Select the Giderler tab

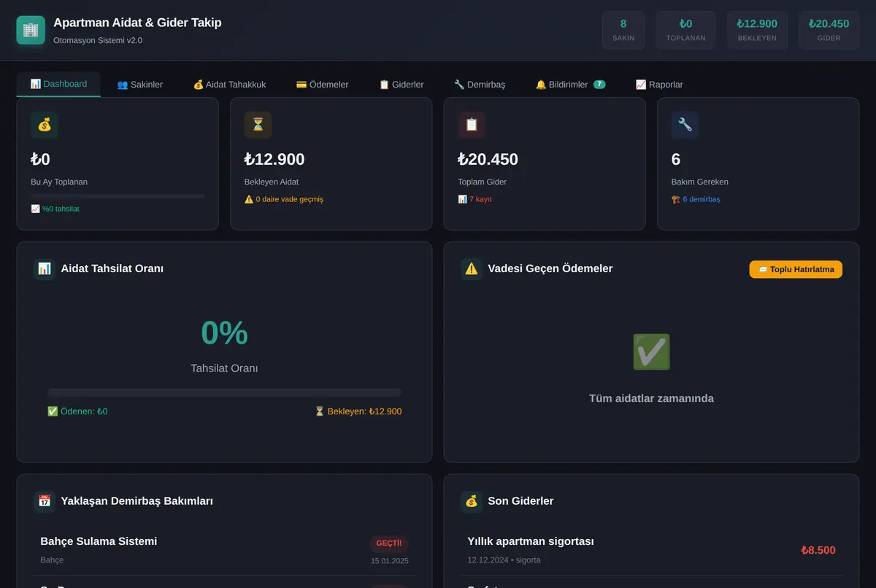coord(401,85)
